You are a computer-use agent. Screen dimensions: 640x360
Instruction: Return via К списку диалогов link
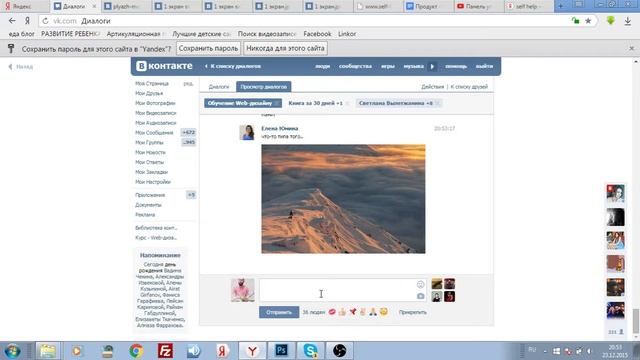click(233, 66)
